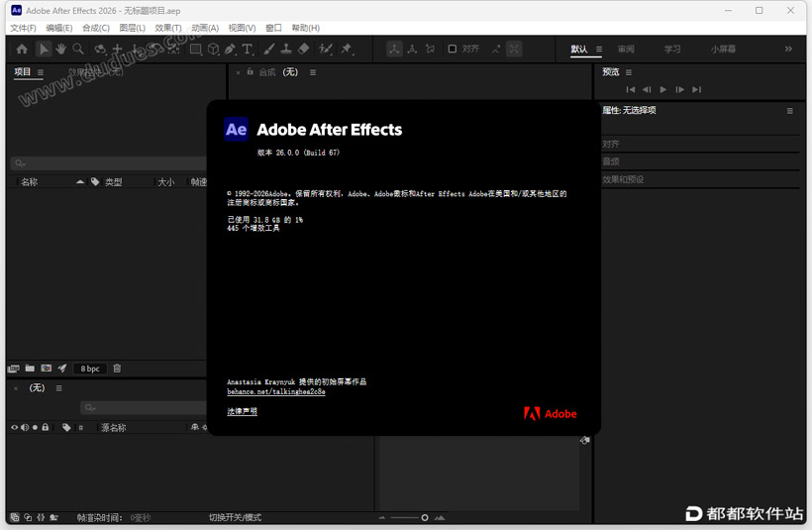Open the 效果(T) menu
The image size is (812, 530).
tap(168, 28)
